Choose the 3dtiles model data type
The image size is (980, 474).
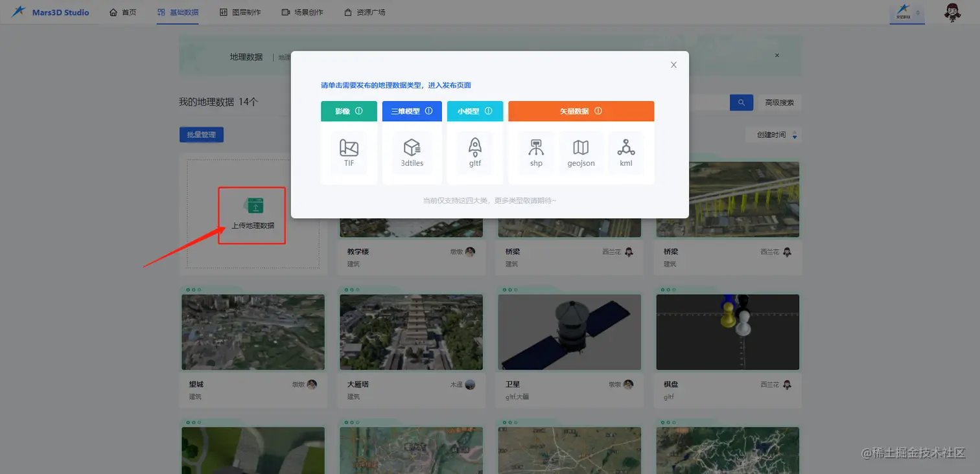(412, 153)
